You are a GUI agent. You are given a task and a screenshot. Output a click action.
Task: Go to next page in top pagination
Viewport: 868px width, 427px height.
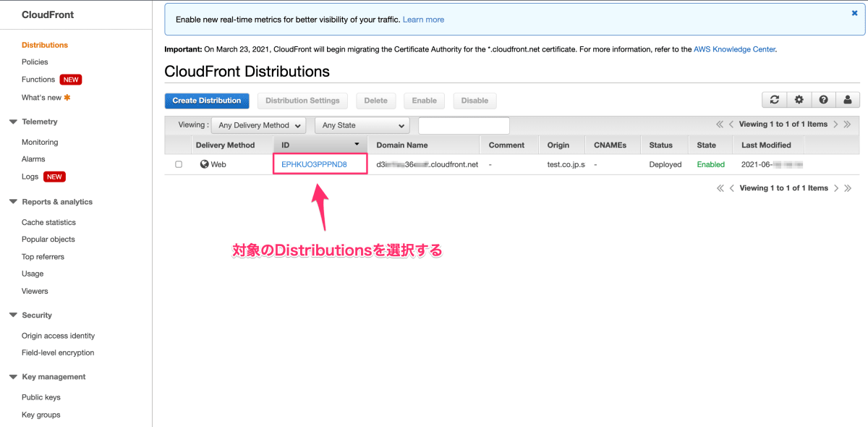tap(835, 124)
